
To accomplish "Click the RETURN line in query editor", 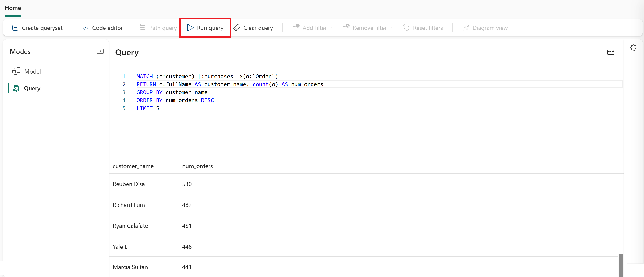I will pyautogui.click(x=230, y=84).
